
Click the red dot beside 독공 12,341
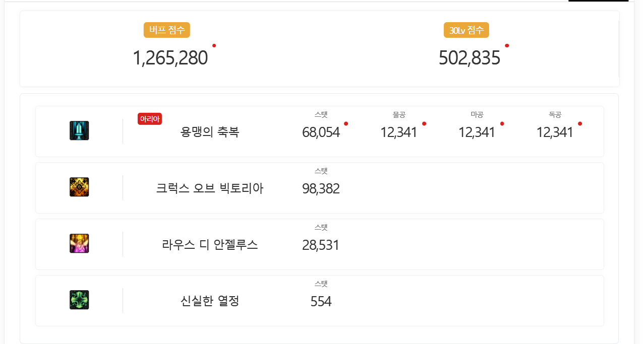click(x=580, y=124)
